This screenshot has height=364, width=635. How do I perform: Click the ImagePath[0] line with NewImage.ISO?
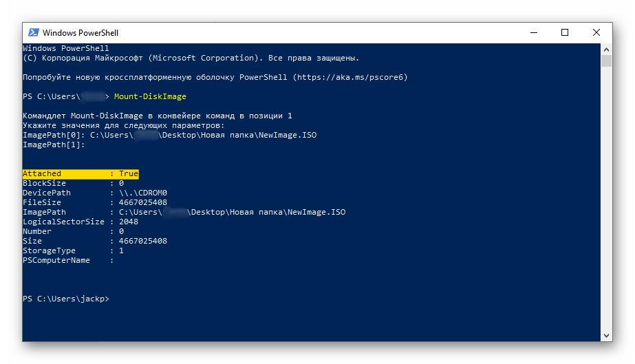170,136
